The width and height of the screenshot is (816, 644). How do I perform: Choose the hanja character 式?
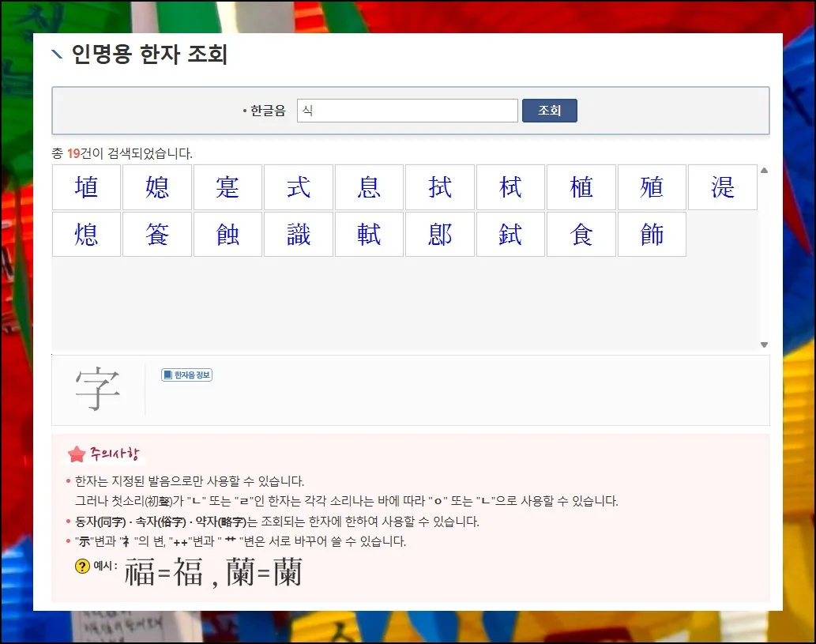(x=299, y=187)
